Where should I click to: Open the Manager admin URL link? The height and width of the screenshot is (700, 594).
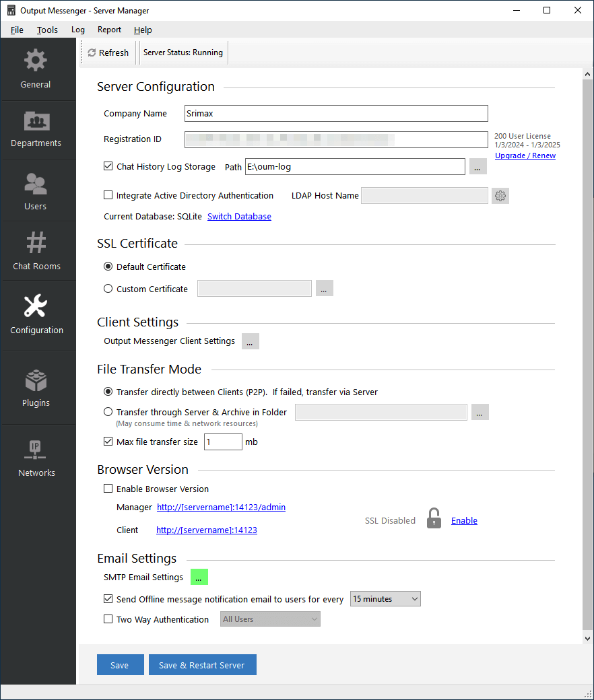point(221,507)
